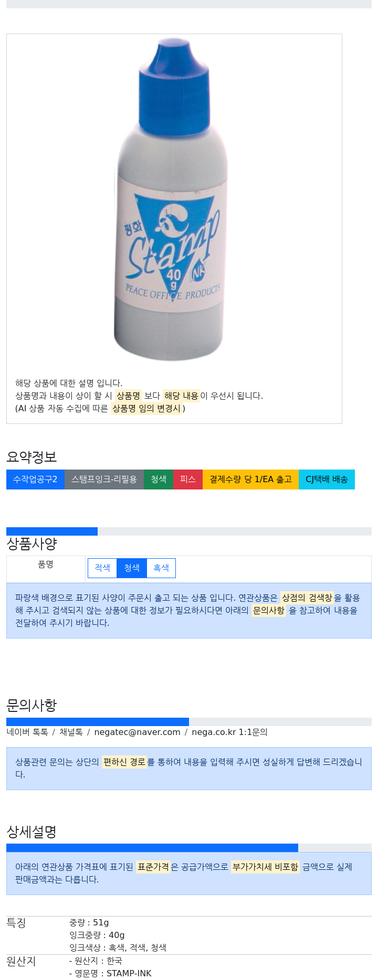Viewport: 378px width, 980px height.
Task: Click the 품명 row label
Action: point(46,564)
